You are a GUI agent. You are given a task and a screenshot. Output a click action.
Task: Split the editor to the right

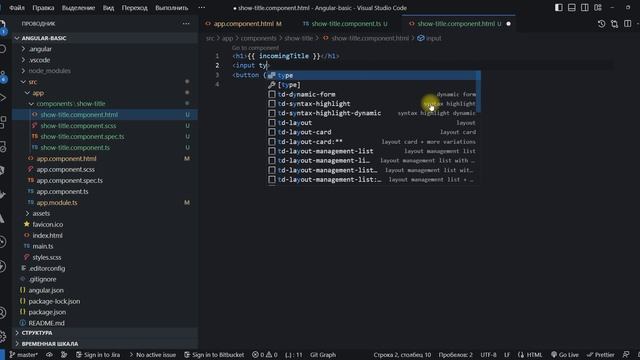pyautogui.click(x=628, y=24)
